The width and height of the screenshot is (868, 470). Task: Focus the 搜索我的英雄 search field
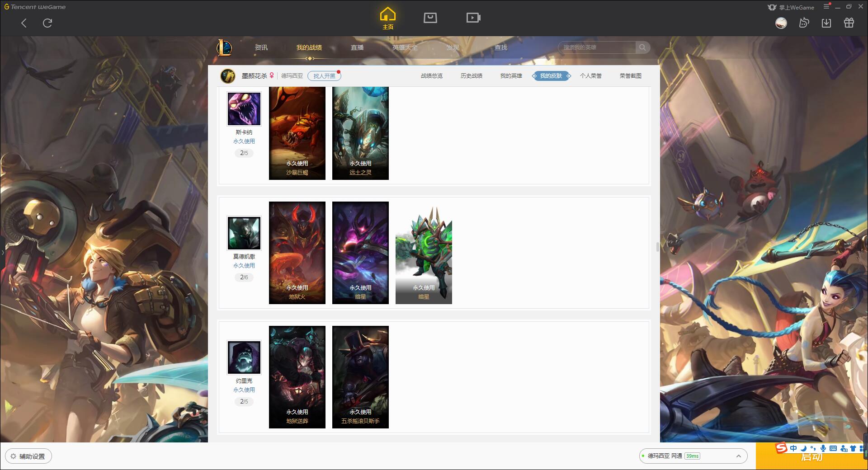(597, 47)
